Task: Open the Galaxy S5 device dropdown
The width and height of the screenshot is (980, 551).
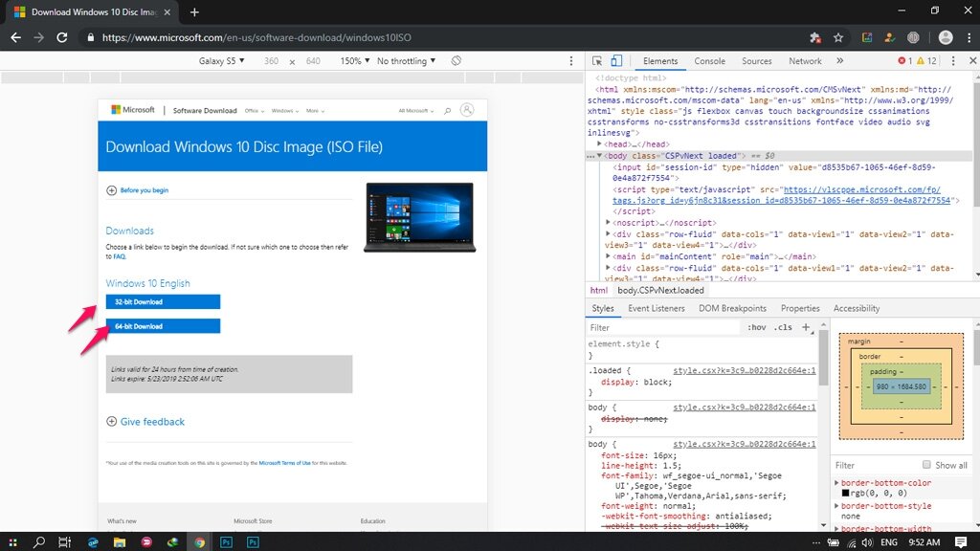Action: coord(221,60)
